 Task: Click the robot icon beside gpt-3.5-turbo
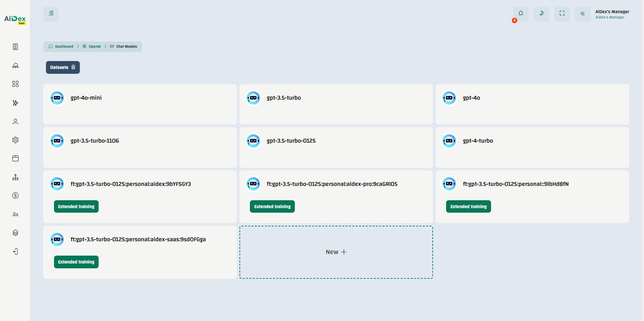tap(253, 98)
